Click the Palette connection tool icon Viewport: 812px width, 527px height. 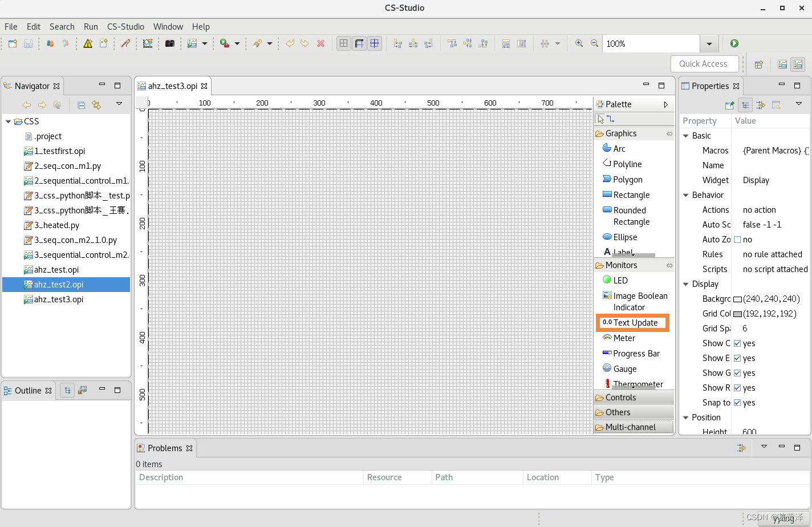pos(611,119)
